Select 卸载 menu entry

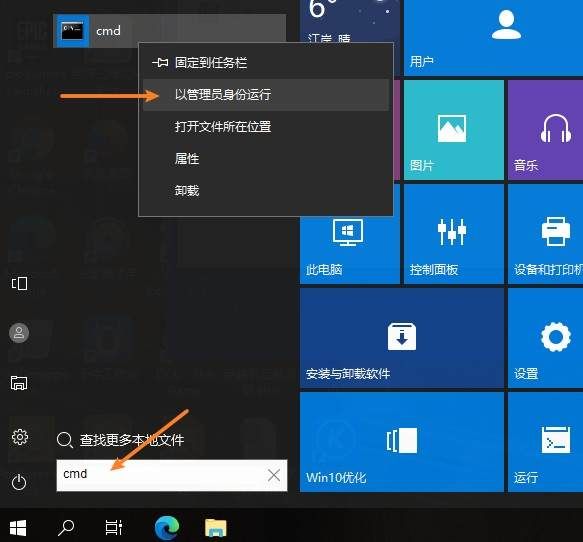pos(266,191)
